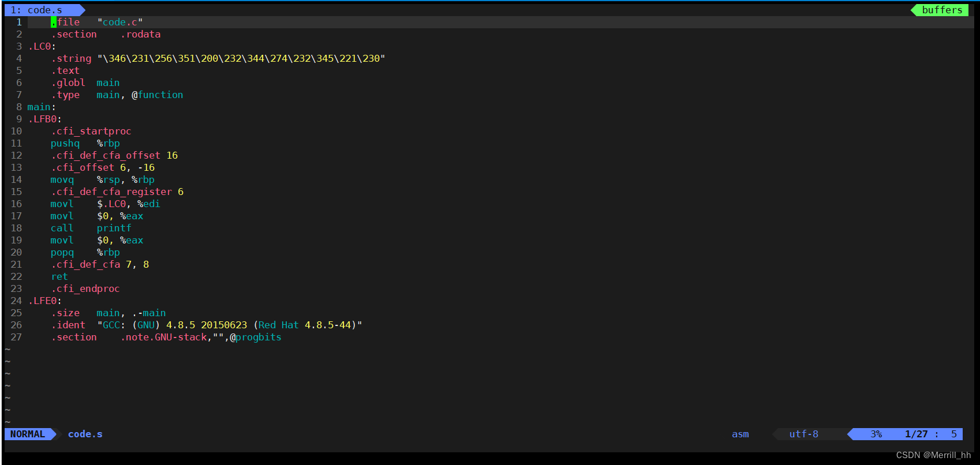Click the "code.c" string on line 1
Screen dimensions: 980x465
[x=120, y=22]
